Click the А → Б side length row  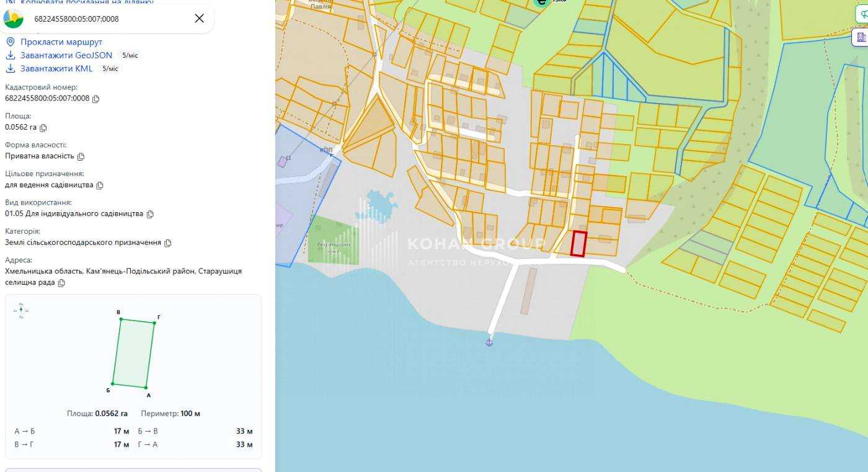click(72, 431)
